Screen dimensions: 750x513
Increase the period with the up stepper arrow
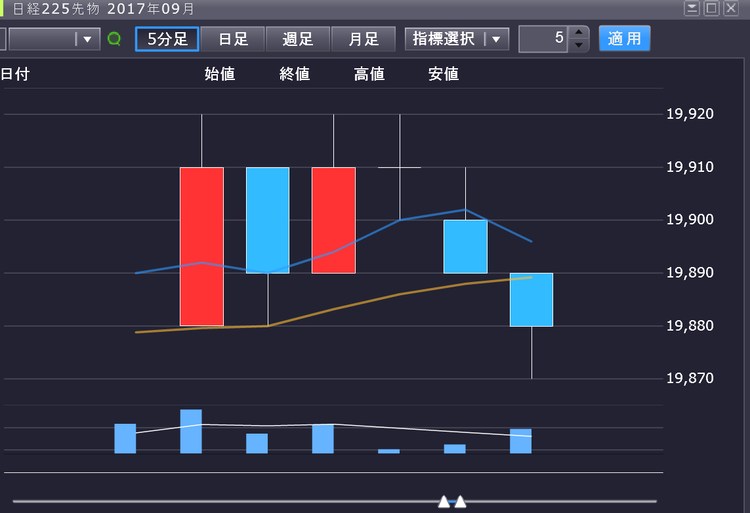click(579, 32)
